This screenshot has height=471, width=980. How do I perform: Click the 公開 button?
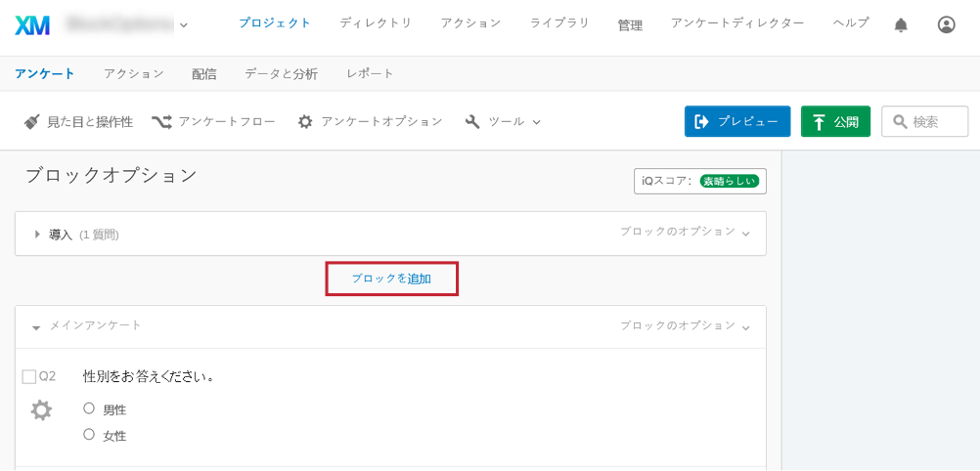tap(835, 121)
